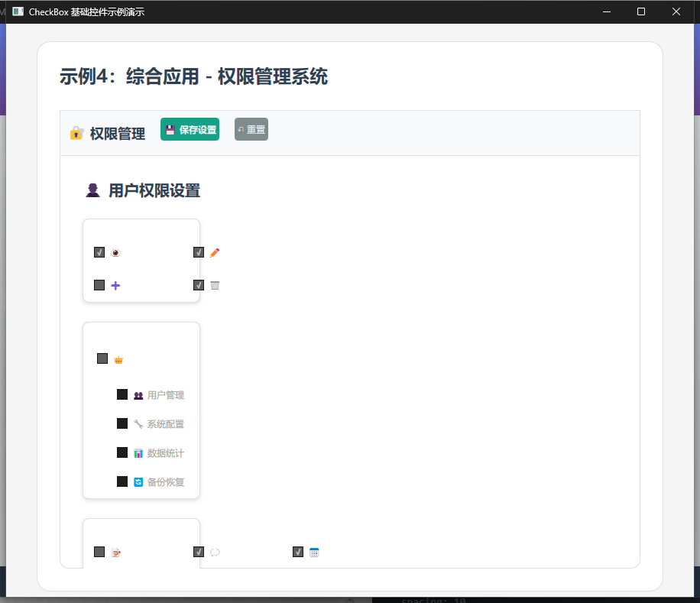The height and width of the screenshot is (603, 700).
Task: Click the eye view-permission icon
Action: pos(115,251)
